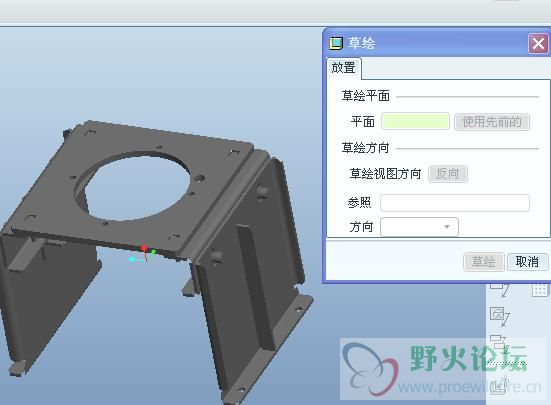Close the 草绘 dialog window

[538, 44]
